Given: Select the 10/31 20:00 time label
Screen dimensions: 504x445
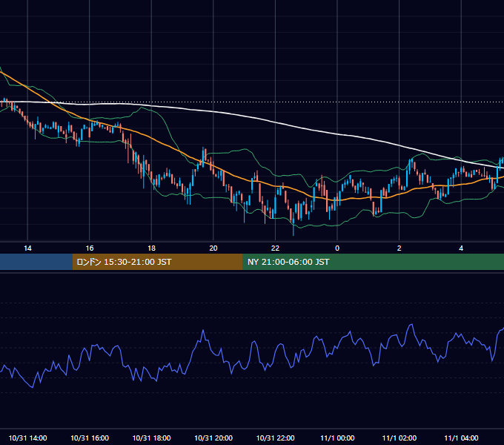Looking at the screenshot, I should click(x=213, y=438).
